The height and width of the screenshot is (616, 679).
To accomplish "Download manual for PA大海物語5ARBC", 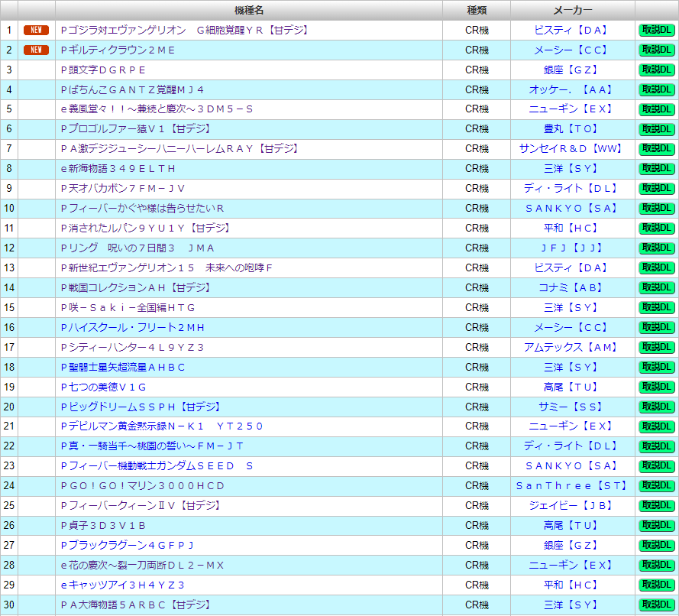I will click(657, 605).
